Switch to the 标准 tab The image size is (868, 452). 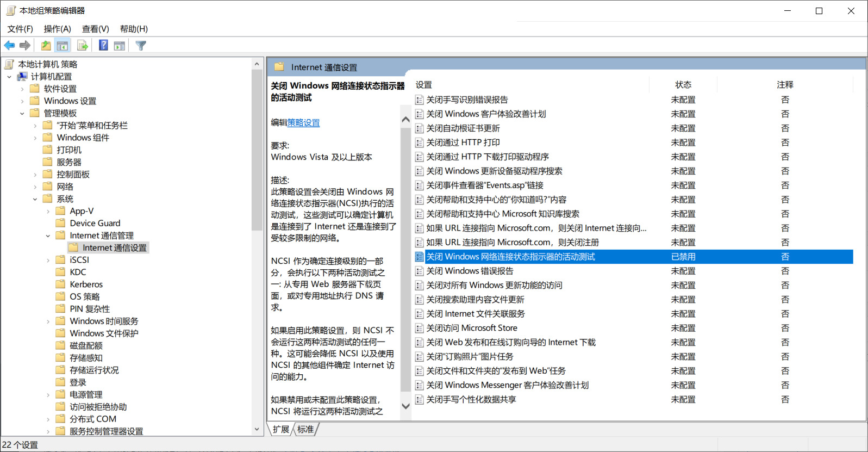(x=305, y=429)
